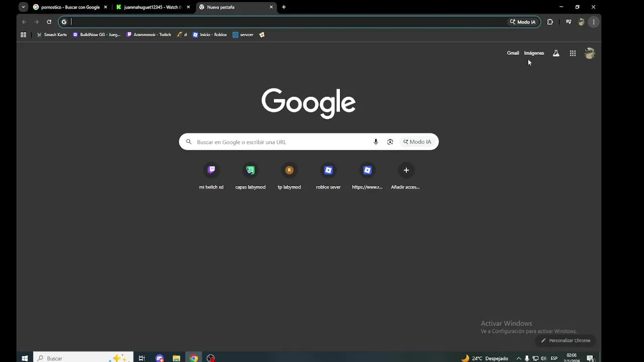This screenshot has width=644, height=362.
Task: Open the volume speaker tray icon
Action: click(543, 358)
